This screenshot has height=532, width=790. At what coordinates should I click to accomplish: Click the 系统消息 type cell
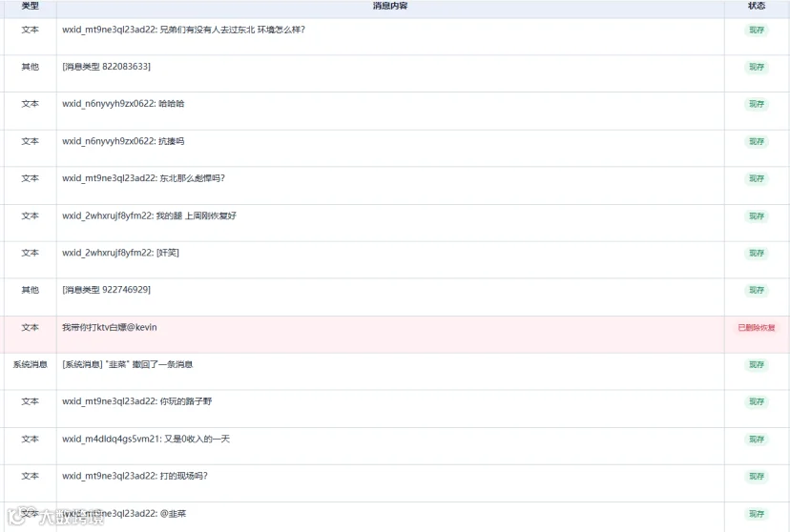coord(31,364)
